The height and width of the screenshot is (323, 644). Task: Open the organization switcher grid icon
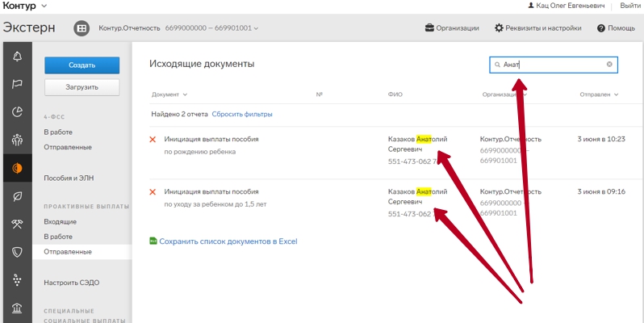click(x=82, y=28)
